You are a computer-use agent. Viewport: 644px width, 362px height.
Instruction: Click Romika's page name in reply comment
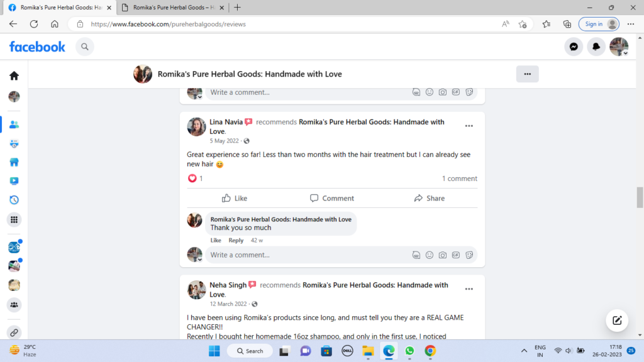pos(281,219)
